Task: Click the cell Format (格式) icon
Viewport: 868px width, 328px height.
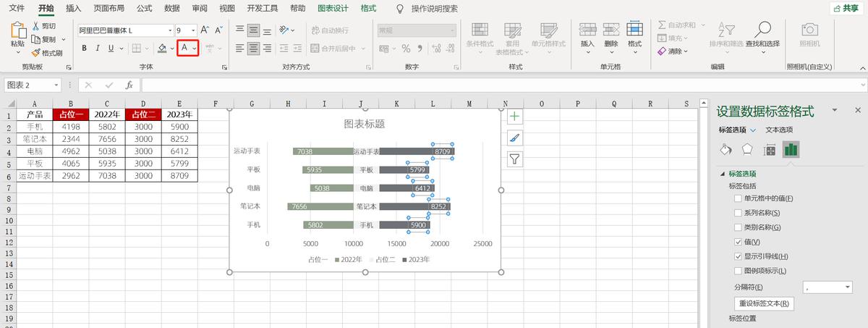Action: pos(635,29)
